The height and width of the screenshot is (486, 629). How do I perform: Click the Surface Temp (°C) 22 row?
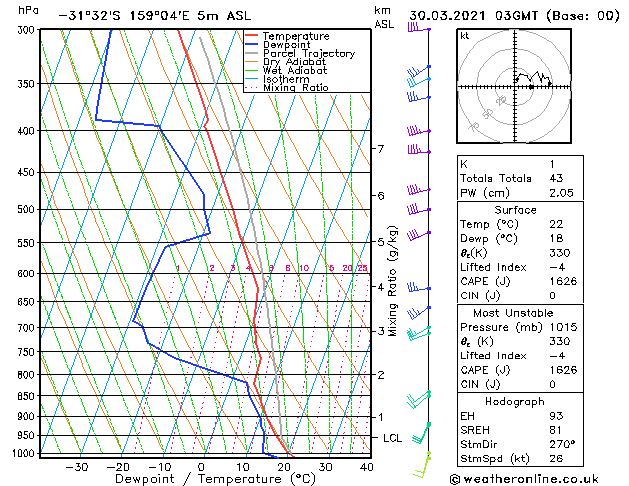520,224
